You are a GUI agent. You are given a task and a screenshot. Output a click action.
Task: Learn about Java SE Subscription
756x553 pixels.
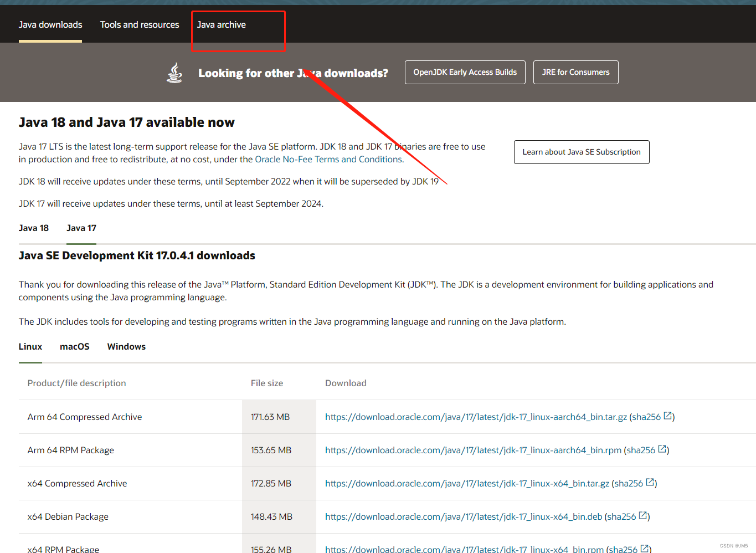click(x=582, y=152)
